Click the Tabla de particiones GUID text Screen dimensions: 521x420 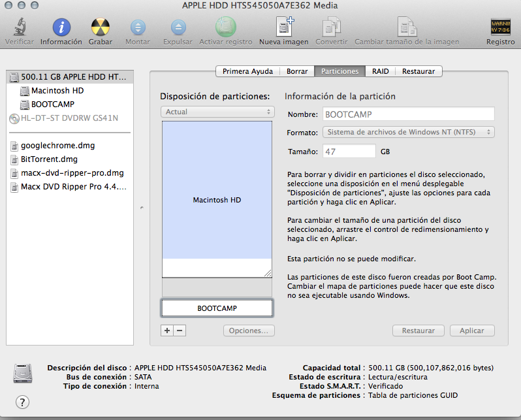(x=413, y=395)
